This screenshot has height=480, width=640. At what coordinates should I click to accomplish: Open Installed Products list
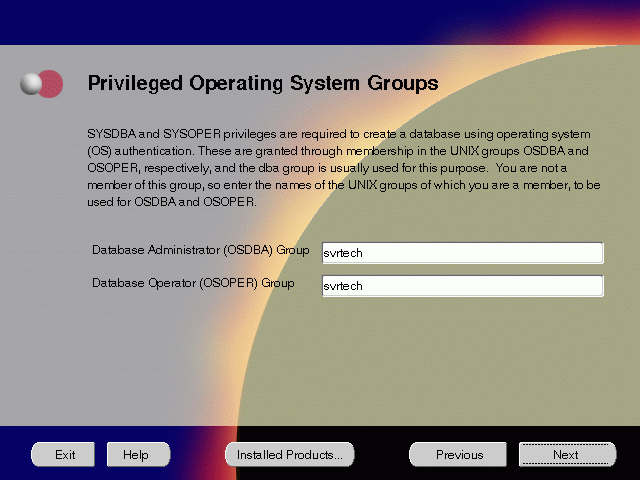tap(289, 454)
